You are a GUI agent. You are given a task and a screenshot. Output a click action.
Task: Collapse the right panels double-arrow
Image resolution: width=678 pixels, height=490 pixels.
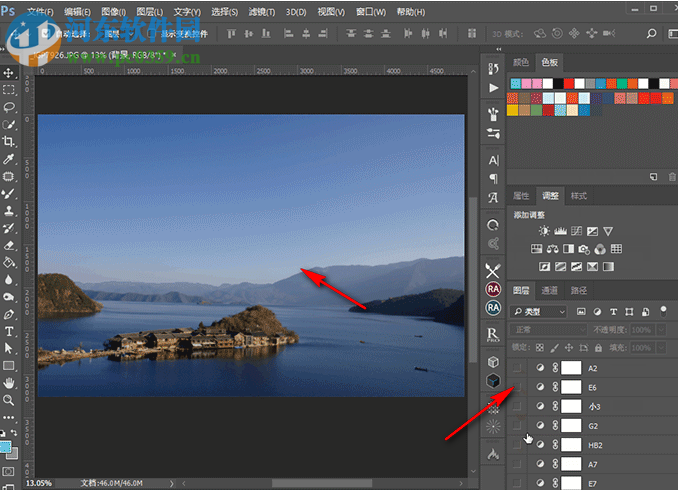[x=499, y=49]
